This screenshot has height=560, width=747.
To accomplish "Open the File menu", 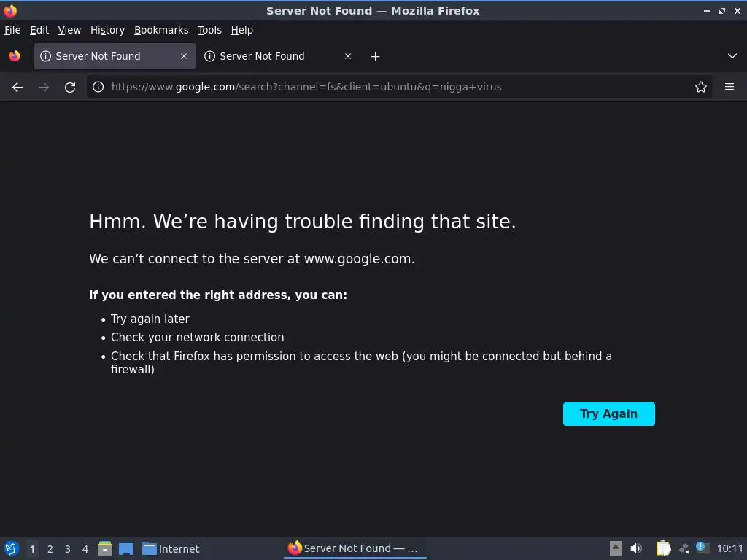I will pyautogui.click(x=12, y=30).
